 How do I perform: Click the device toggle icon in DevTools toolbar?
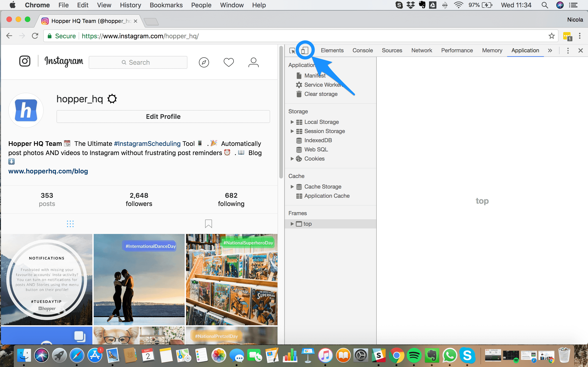(305, 50)
